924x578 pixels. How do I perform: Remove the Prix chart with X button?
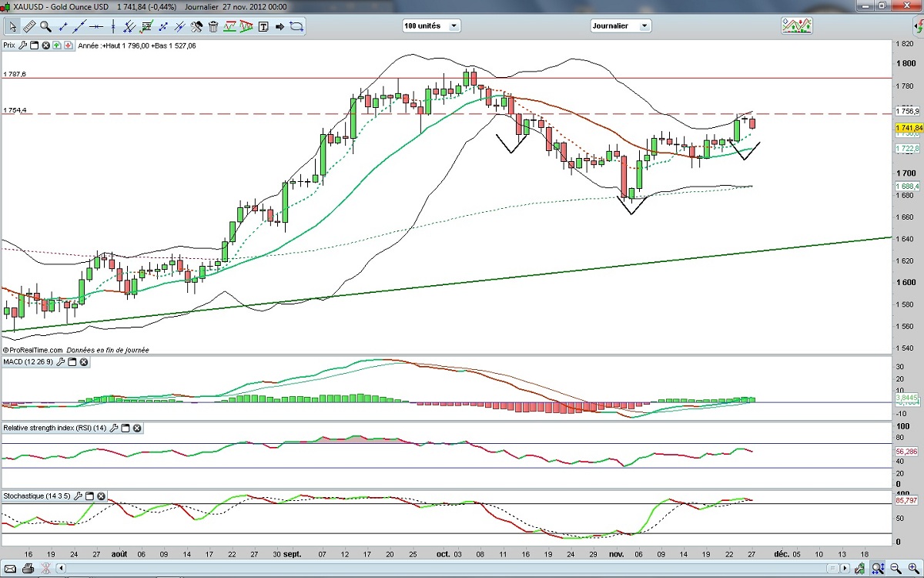coord(46,45)
